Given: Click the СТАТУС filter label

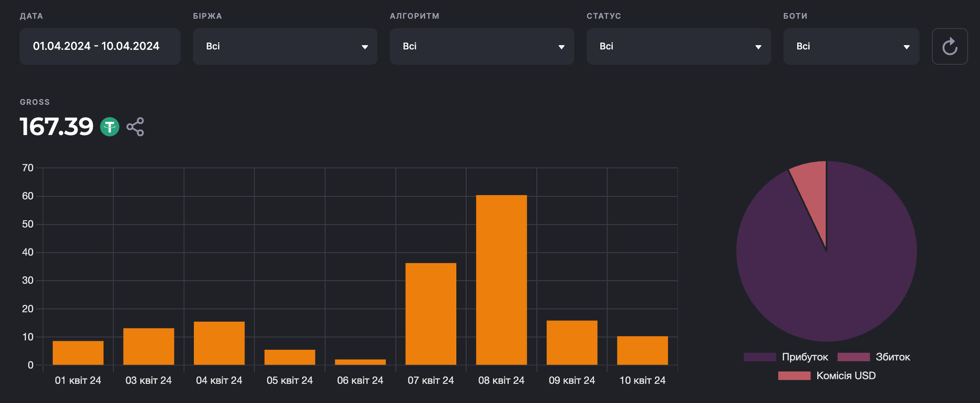Looking at the screenshot, I should 604,16.
